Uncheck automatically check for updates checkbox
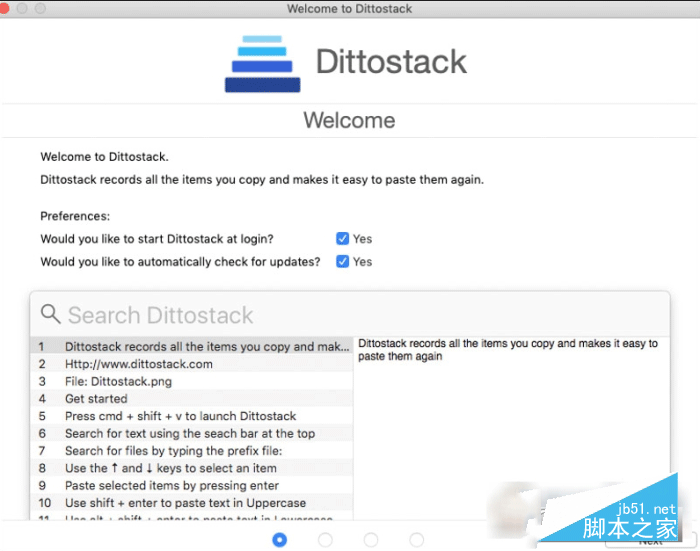 pos(342,261)
